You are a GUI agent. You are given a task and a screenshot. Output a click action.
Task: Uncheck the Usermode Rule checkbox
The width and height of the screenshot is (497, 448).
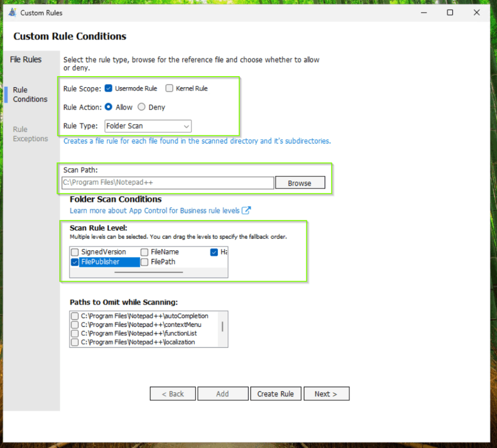[109, 88]
